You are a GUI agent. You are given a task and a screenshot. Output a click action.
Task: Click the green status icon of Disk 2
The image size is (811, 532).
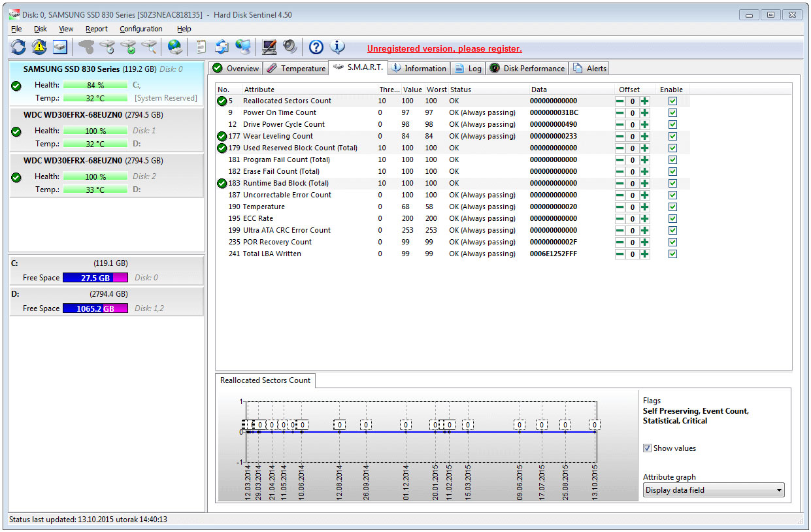click(x=16, y=177)
